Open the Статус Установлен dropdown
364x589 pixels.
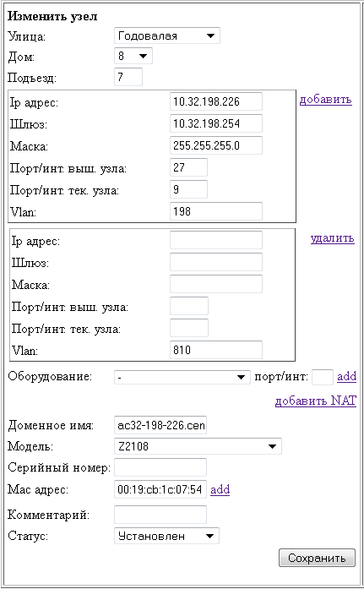pos(166,536)
